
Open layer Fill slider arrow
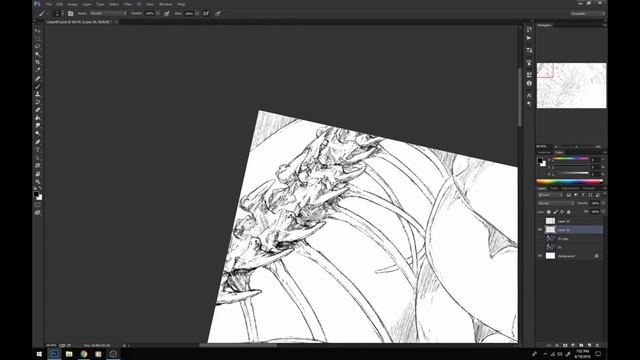[x=603, y=212]
